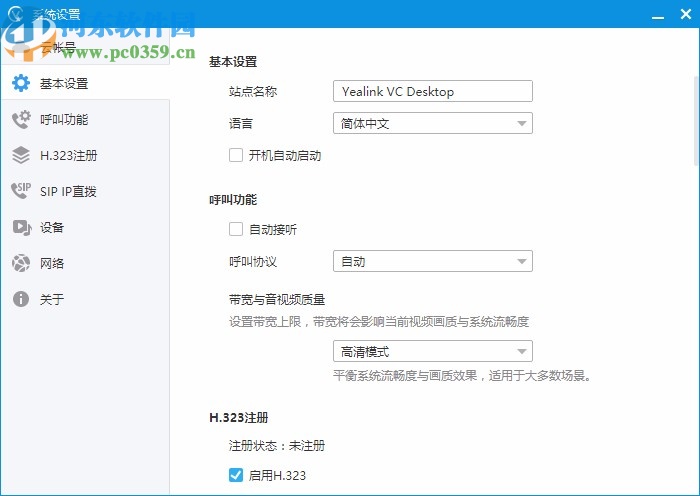700x496 pixels.
Task: Click the 站点名称 field with Yealink VC Desktop
Action: coord(433,91)
